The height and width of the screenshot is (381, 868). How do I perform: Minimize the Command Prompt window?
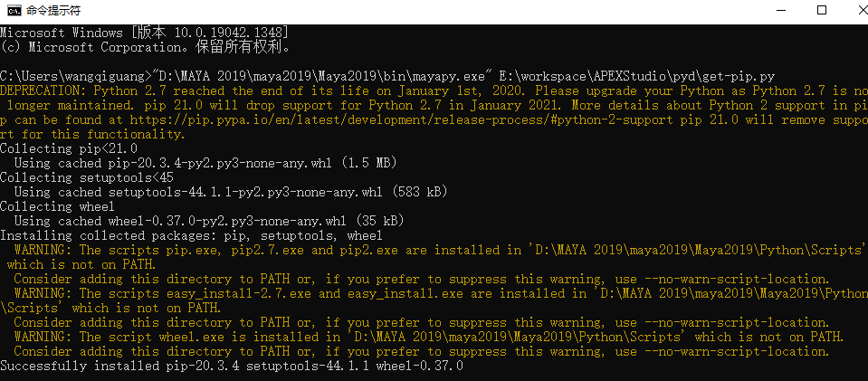[x=782, y=11]
